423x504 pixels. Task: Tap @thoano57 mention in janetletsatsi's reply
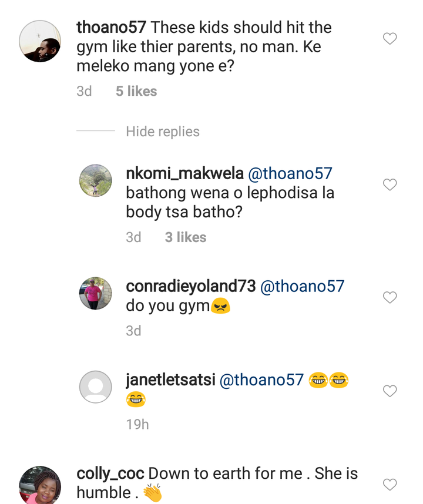pos(261,380)
